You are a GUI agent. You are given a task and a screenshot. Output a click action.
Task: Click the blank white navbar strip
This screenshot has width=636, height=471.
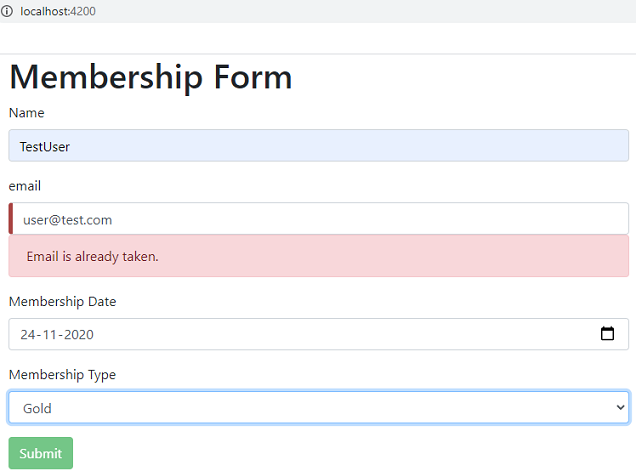(318, 38)
